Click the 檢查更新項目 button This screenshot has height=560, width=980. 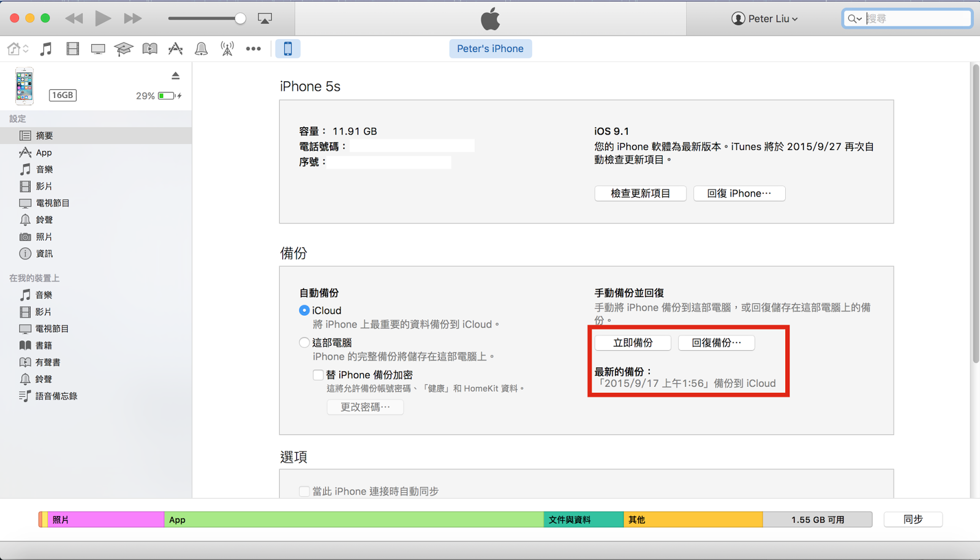tap(640, 193)
